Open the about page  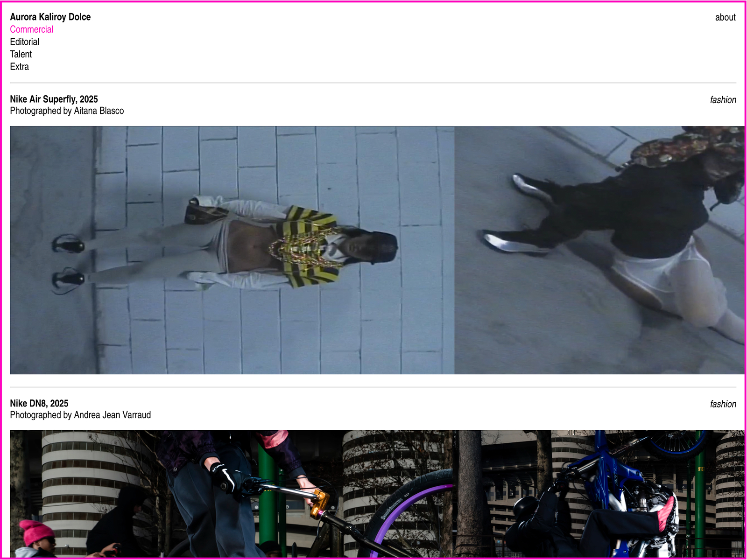pos(726,17)
